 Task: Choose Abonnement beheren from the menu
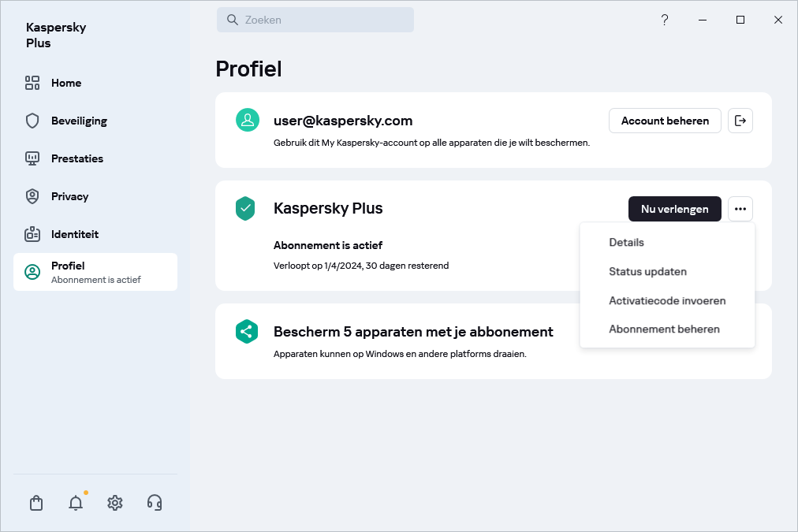pyautogui.click(x=664, y=329)
